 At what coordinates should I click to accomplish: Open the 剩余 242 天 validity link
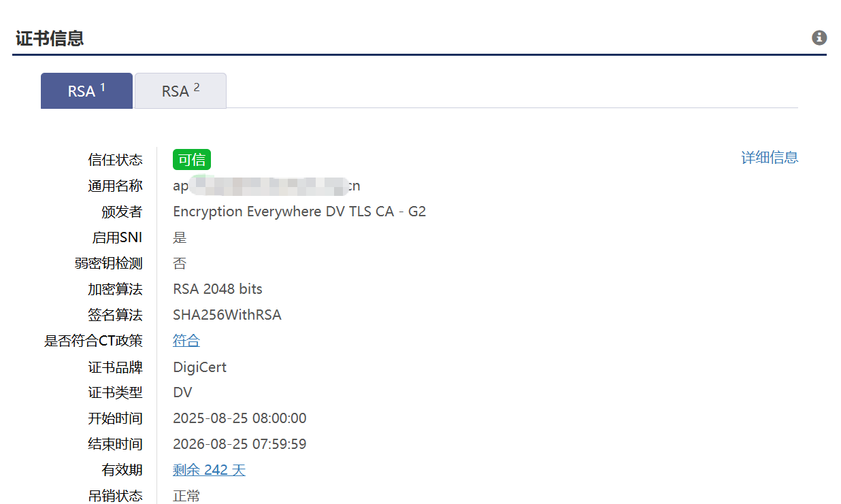pos(209,470)
